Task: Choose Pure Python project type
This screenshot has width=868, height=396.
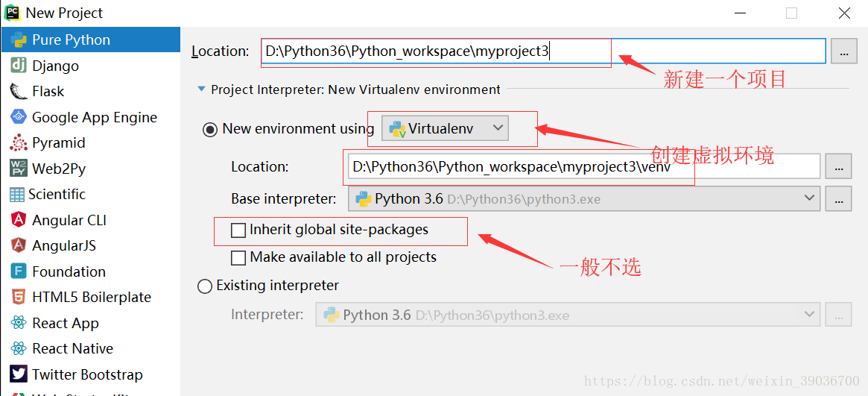Action: 90,40
